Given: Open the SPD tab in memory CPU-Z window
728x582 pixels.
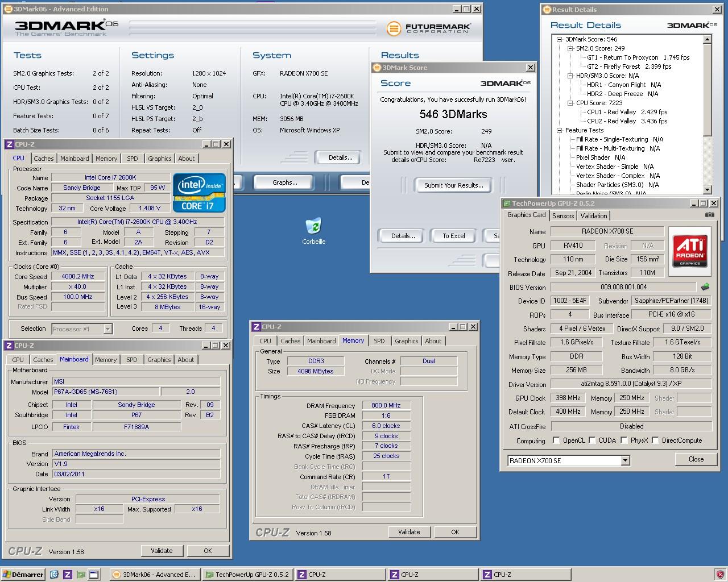Looking at the screenshot, I should click(379, 341).
